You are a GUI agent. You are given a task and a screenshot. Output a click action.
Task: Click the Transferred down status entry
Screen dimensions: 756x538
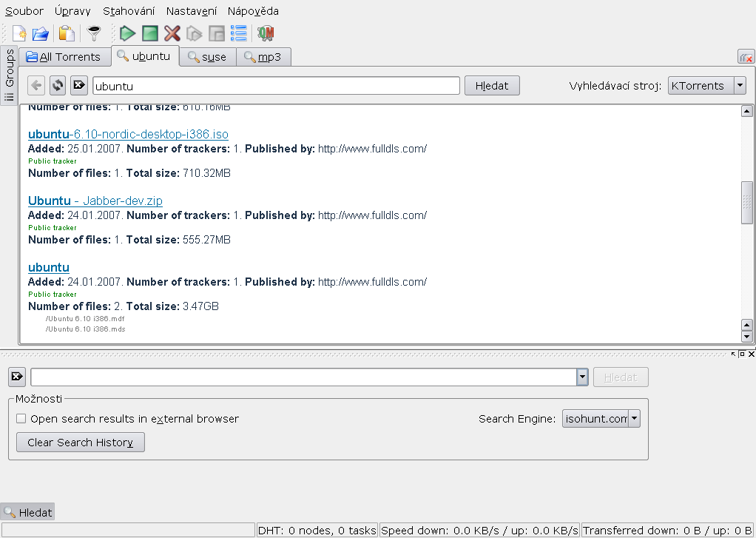[667, 531]
